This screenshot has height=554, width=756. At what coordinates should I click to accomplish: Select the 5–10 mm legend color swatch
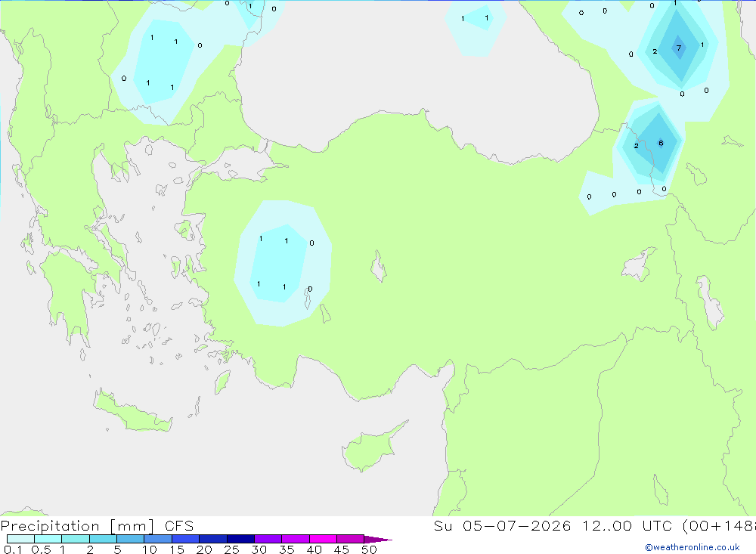coord(131,539)
